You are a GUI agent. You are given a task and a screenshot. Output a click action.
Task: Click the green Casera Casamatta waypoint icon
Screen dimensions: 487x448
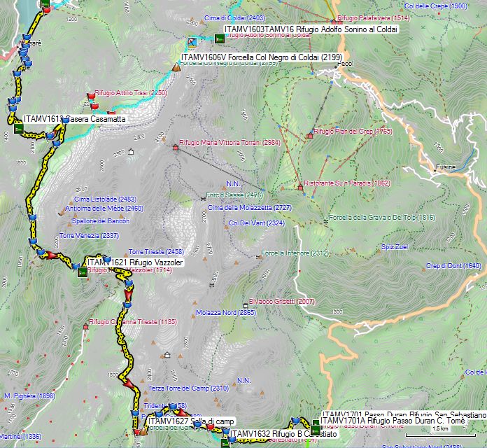click(18, 130)
